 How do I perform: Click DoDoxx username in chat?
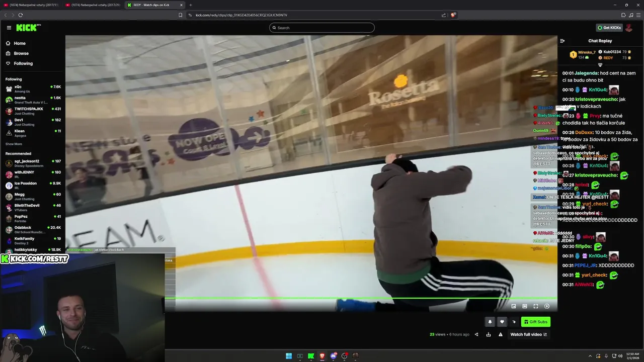pyautogui.click(x=584, y=132)
